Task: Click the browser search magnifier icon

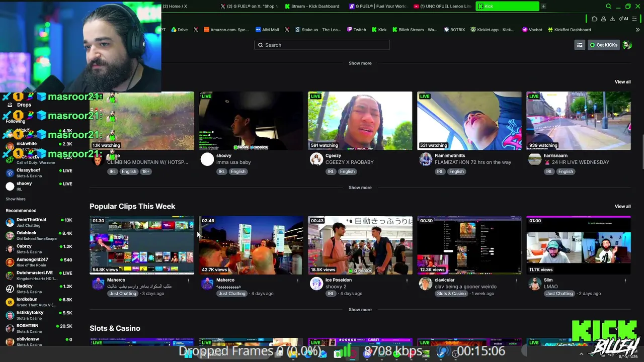Action: (x=608, y=7)
